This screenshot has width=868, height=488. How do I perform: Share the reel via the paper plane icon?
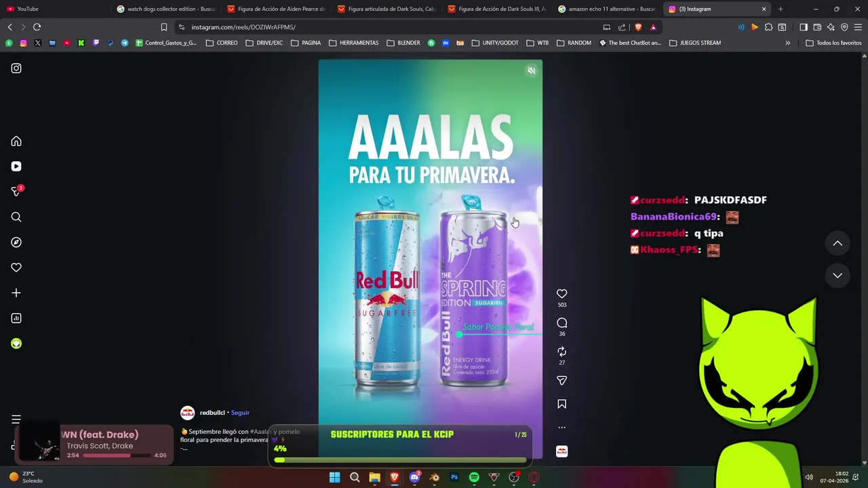pyautogui.click(x=561, y=380)
